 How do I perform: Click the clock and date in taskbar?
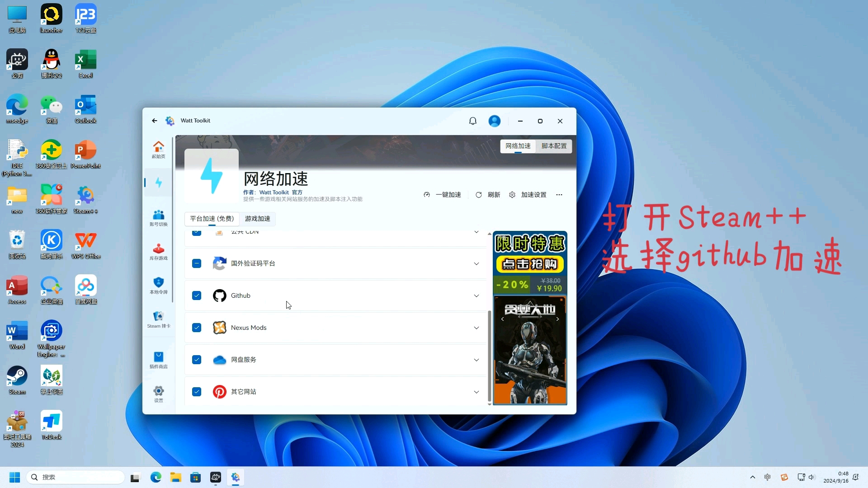click(836, 477)
